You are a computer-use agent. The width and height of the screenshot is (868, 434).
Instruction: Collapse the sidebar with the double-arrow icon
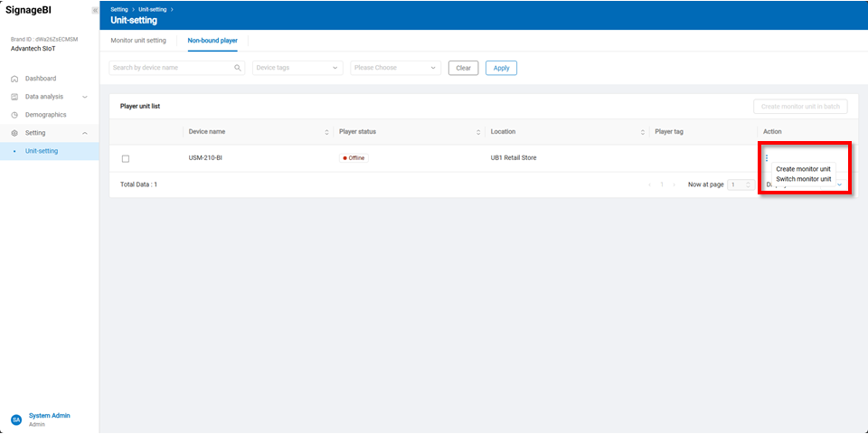tap(94, 10)
